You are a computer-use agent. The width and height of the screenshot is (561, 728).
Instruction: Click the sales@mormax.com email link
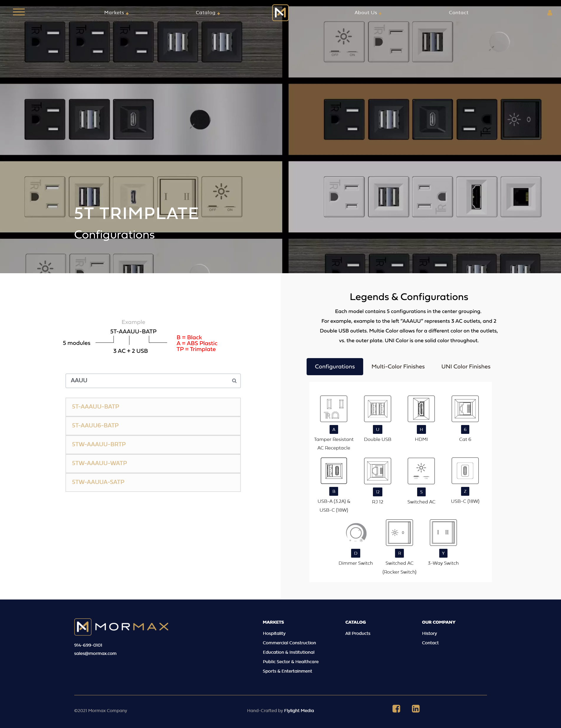tap(95, 653)
